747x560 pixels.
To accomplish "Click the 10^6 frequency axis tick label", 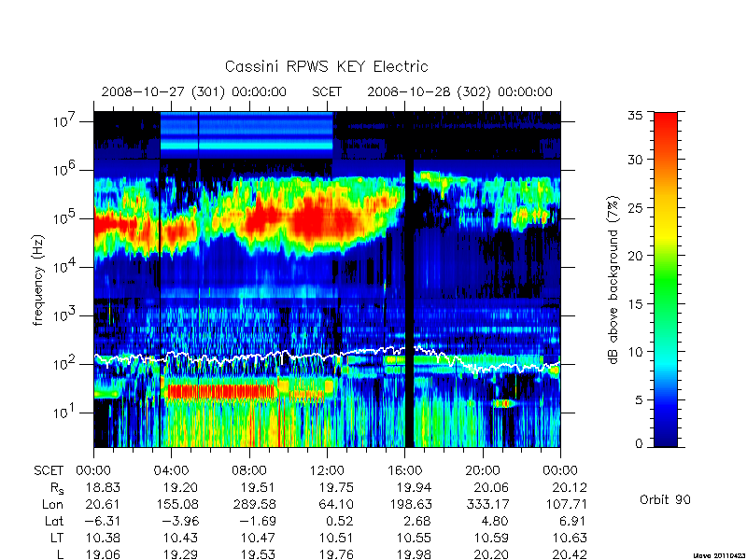I will tap(65, 168).
